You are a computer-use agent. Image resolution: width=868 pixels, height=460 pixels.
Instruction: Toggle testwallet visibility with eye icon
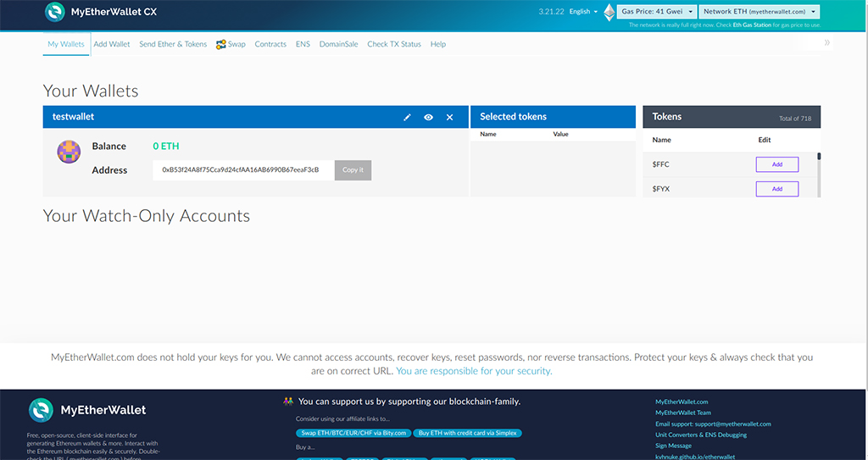[428, 118]
